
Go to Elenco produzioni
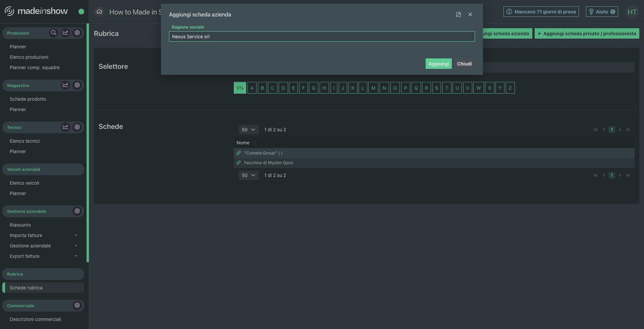[29, 57]
